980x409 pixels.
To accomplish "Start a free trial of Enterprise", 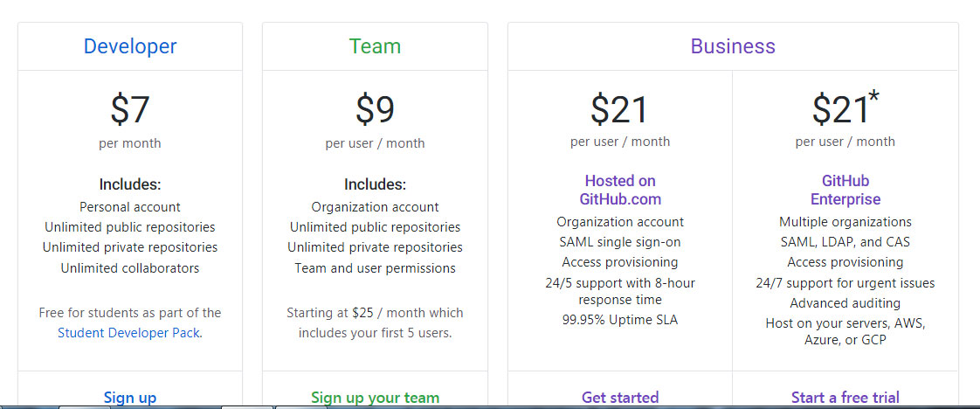I will 845,398.
